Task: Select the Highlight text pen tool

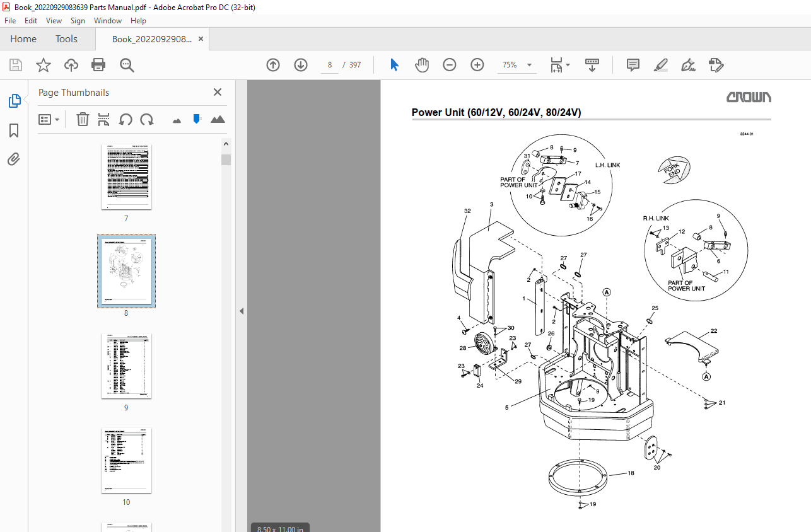Action: pos(660,65)
